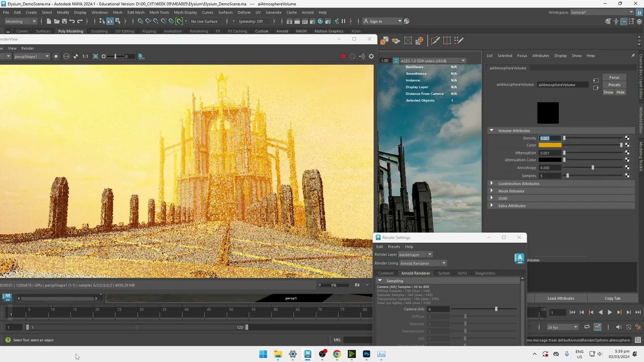Open the Modeling menu set dropdown
644x362 pixels.
pos(21,21)
